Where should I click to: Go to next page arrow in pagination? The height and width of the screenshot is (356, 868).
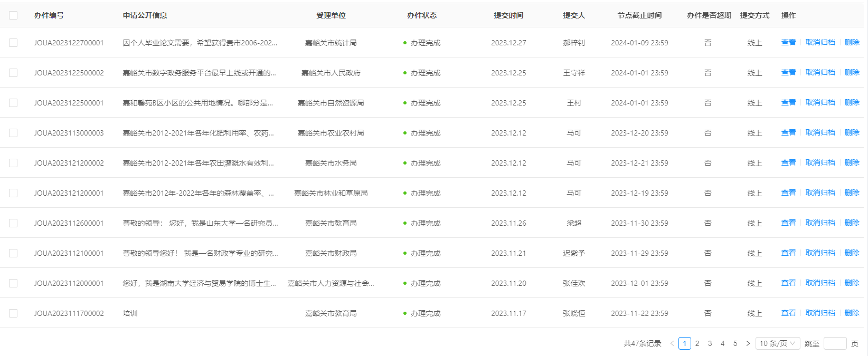tap(748, 343)
